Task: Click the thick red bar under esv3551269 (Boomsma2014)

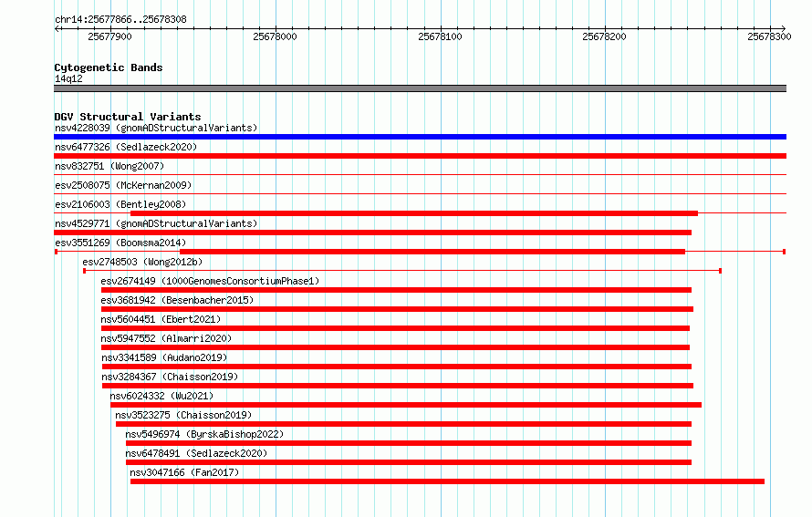Action: (x=432, y=252)
